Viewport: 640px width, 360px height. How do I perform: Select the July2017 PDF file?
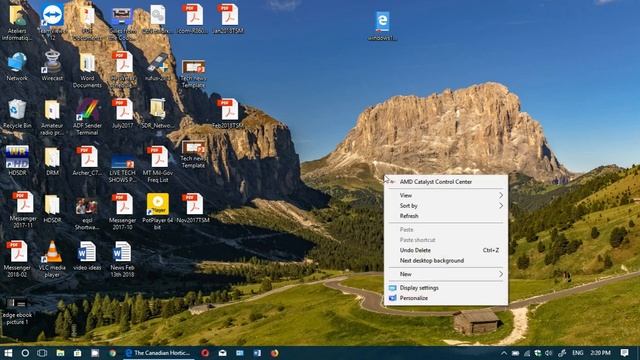click(x=122, y=114)
